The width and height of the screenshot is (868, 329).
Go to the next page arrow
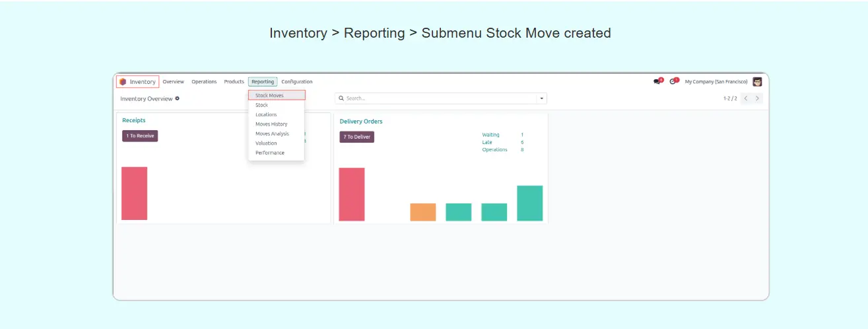(757, 98)
